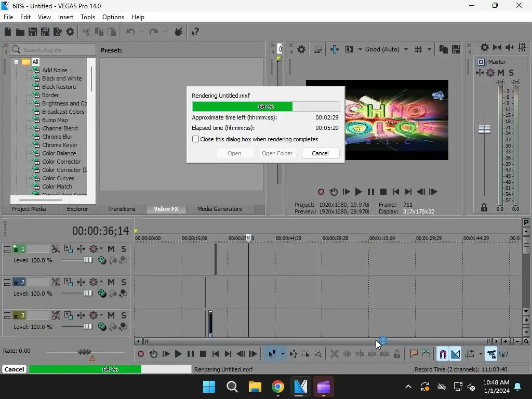The width and height of the screenshot is (532, 399).
Task: Click the Save snapshot to file icon
Action: click(x=456, y=49)
